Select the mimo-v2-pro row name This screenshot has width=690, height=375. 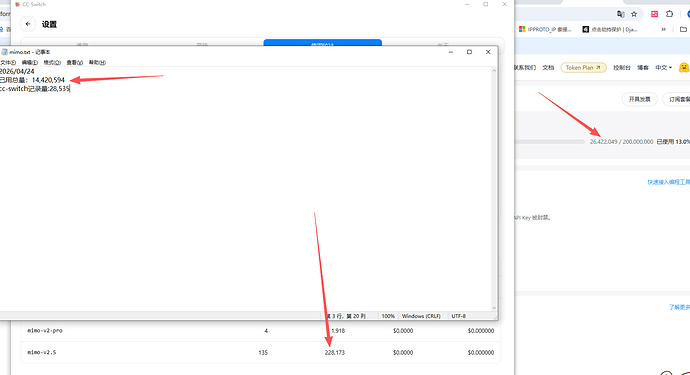(45, 331)
